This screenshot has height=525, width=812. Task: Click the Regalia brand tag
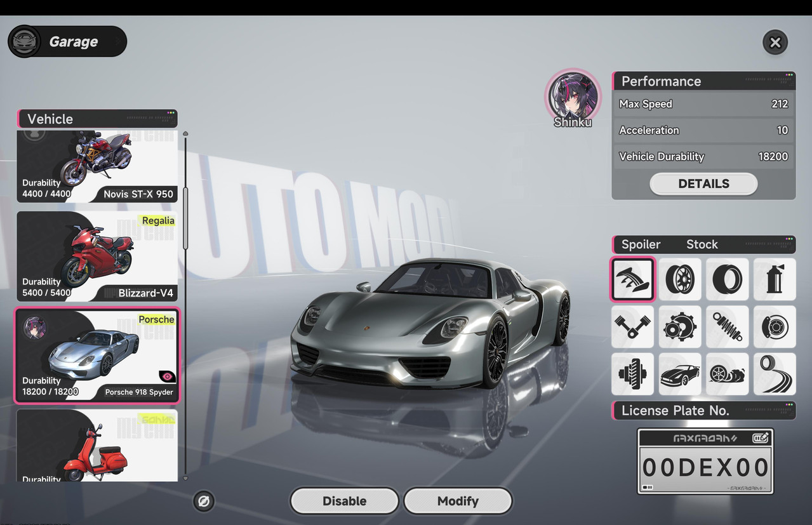click(158, 221)
